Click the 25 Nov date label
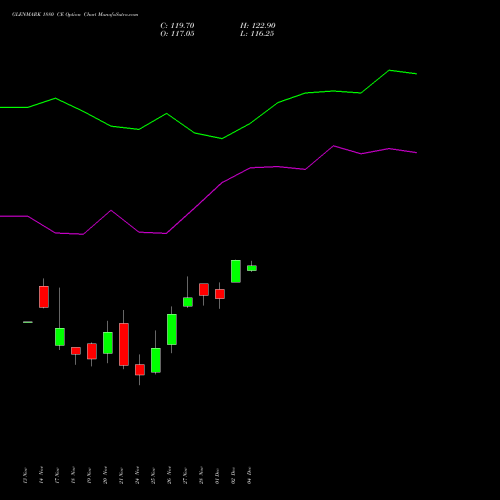The height and width of the screenshot is (500, 500). tap(153, 475)
